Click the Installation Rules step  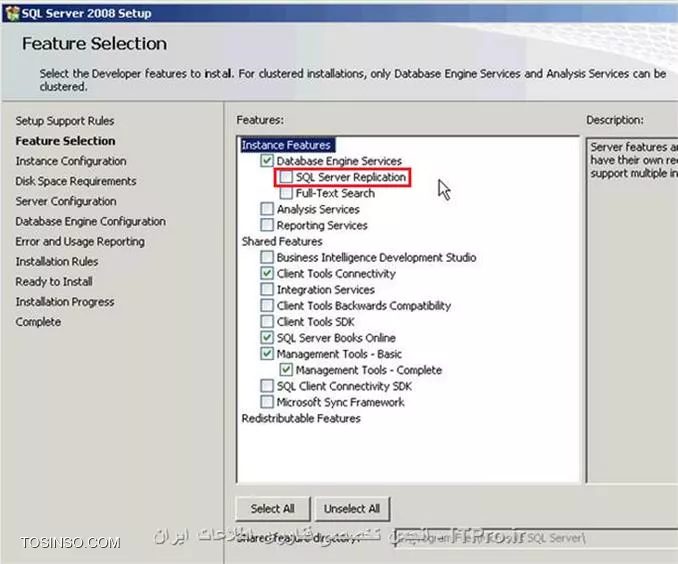(57, 262)
